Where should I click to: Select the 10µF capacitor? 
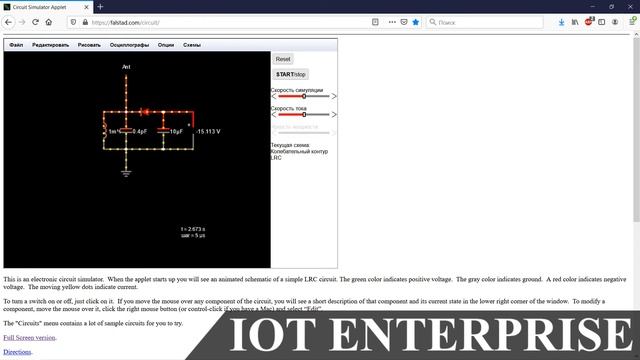click(163, 131)
